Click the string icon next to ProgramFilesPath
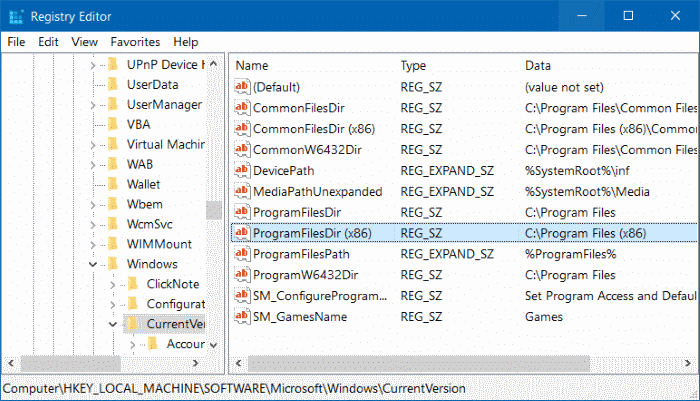 pyautogui.click(x=242, y=254)
